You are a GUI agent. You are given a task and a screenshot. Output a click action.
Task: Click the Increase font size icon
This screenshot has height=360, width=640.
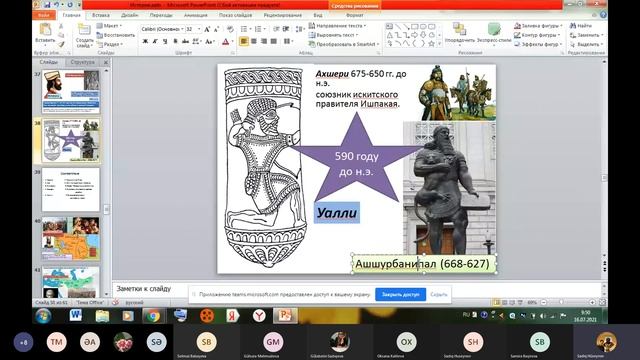[x=207, y=29]
